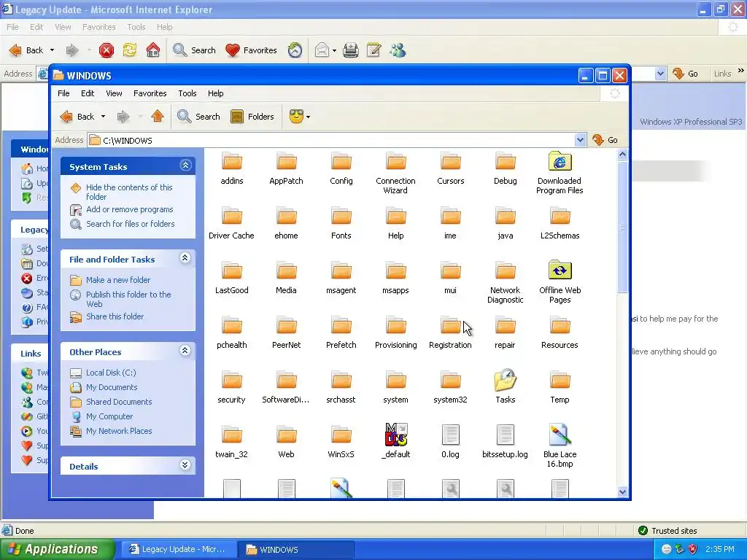The image size is (747, 560).
Task: Select the Prefetch folder
Action: click(x=341, y=332)
